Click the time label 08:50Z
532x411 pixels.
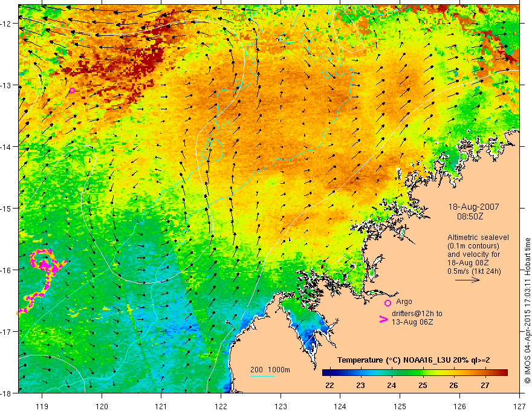click(470, 216)
